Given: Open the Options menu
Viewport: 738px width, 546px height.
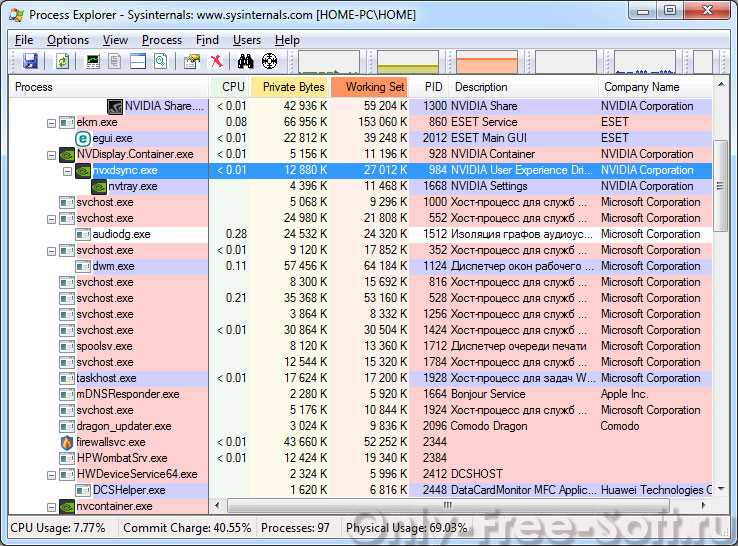Looking at the screenshot, I should pyautogui.click(x=68, y=40).
